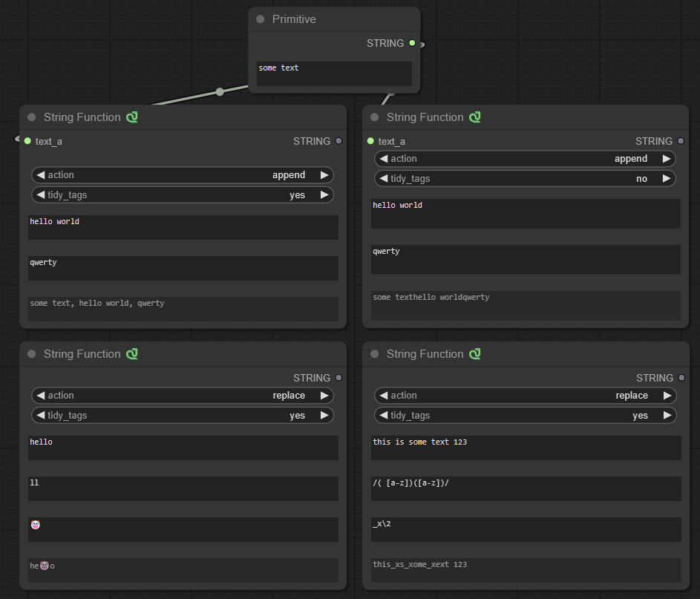Viewport: 700px width, 599px height.
Task: Open the action combo on the node outputting 'some text, hello world, qwerty'
Action: coord(182,175)
